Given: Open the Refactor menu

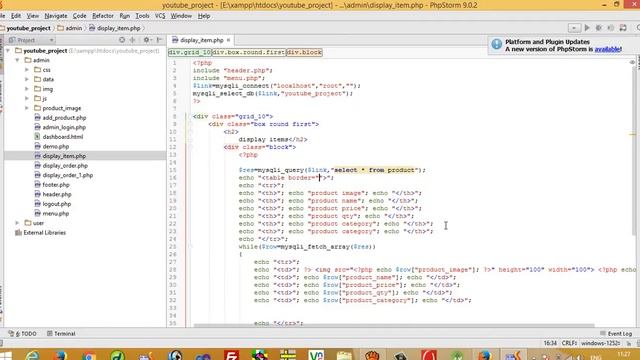Looking at the screenshot, I should click(x=103, y=16).
